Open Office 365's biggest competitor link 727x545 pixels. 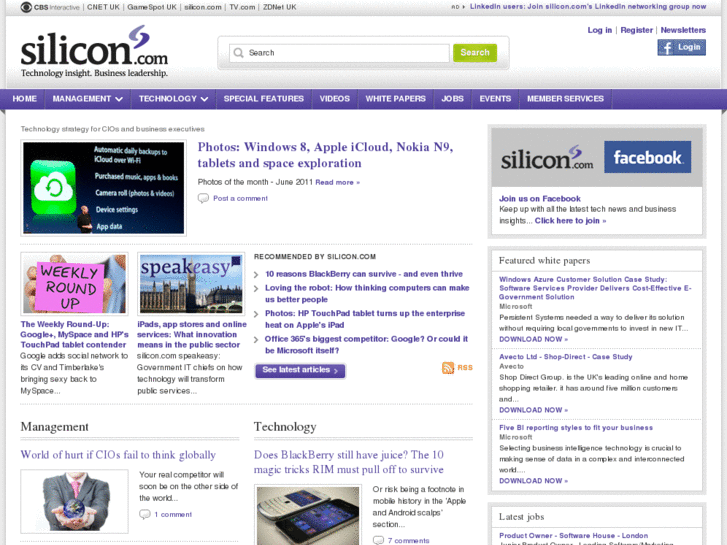pyautogui.click(x=366, y=345)
